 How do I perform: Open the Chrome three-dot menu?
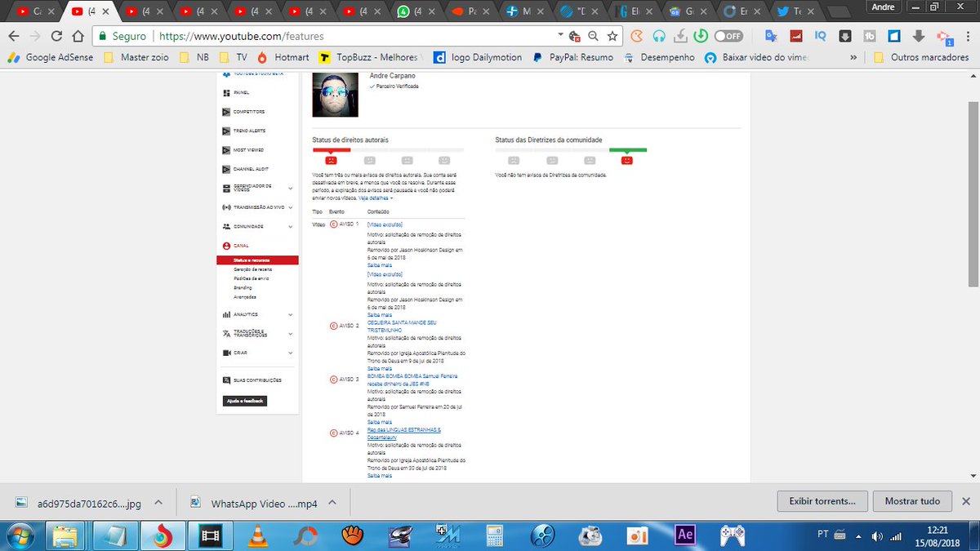pos(966,36)
